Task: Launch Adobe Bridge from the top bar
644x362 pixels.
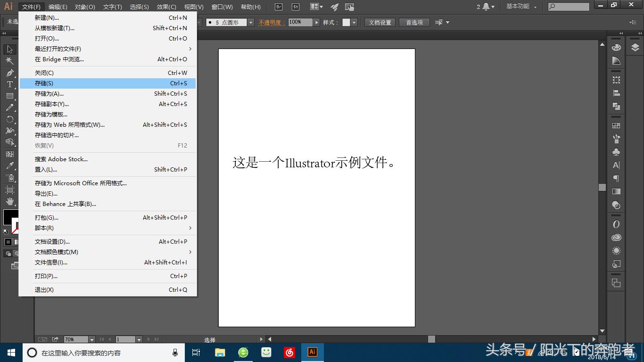Action: click(x=278, y=7)
